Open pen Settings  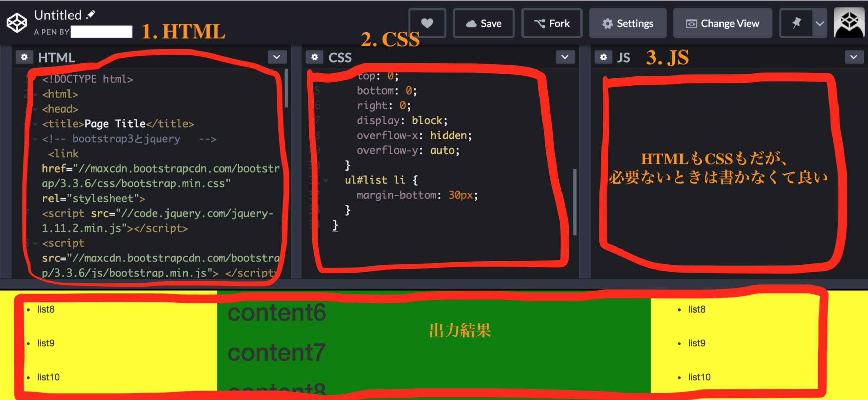[628, 23]
